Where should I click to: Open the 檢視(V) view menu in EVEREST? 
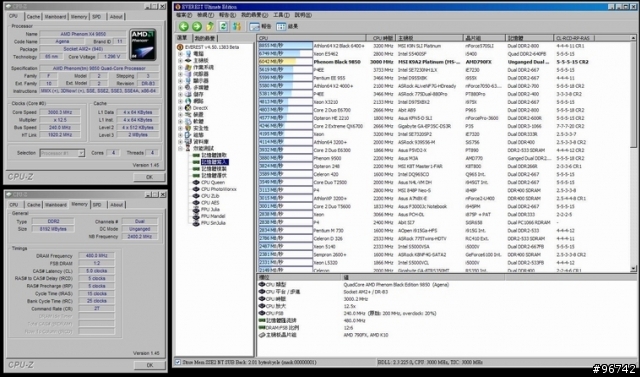pos(205,15)
